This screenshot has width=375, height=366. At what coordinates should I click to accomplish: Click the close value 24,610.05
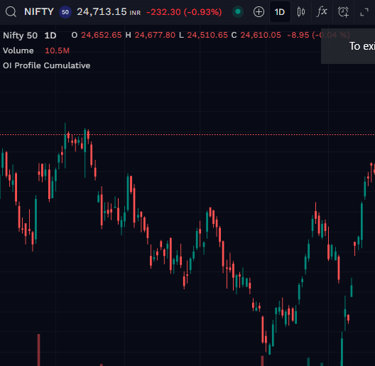pyautogui.click(x=261, y=35)
